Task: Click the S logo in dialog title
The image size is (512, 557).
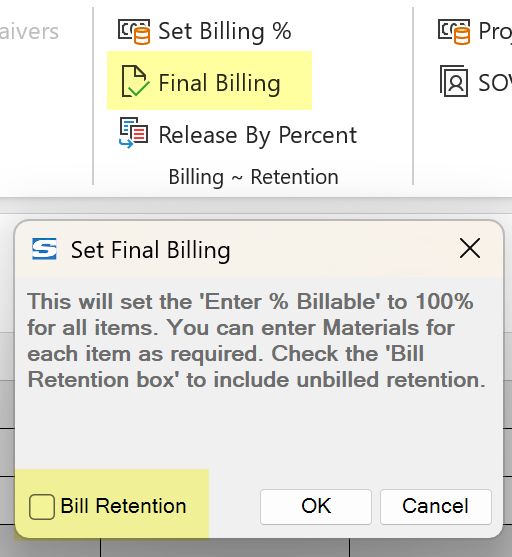Action: coord(44,249)
